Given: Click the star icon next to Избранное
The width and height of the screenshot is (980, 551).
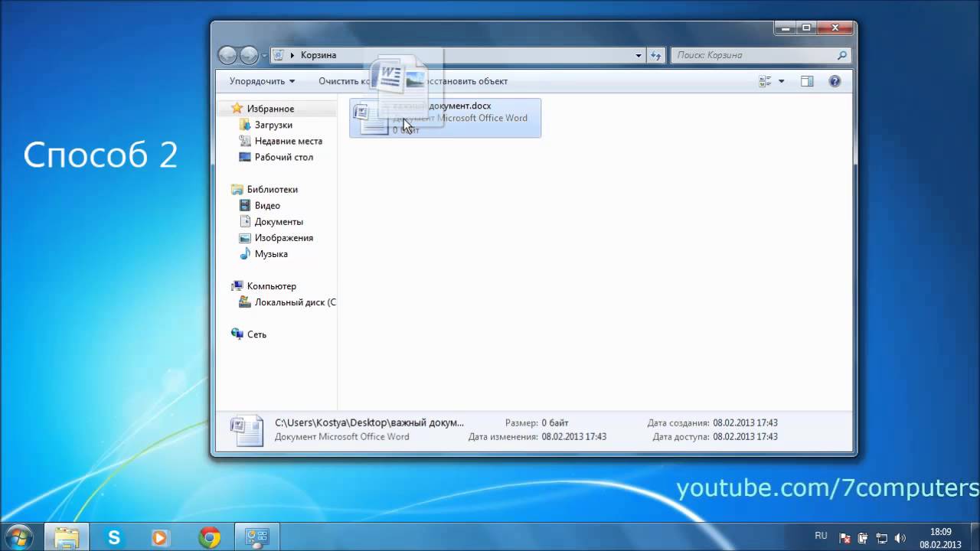Looking at the screenshot, I should [237, 109].
